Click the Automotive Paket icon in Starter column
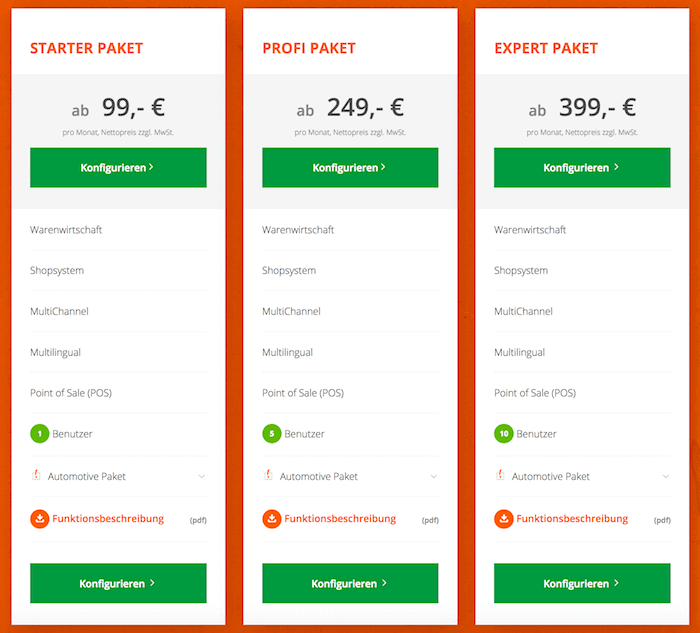The width and height of the screenshot is (700, 633). tap(36, 475)
